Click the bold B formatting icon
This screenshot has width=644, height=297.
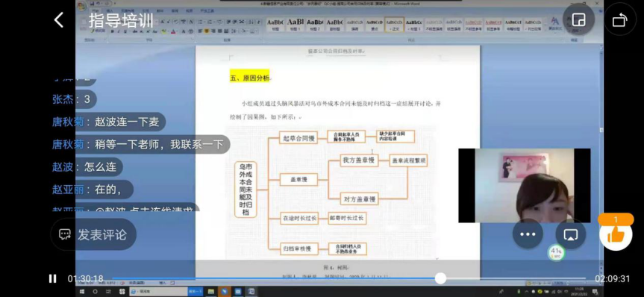coord(112,31)
